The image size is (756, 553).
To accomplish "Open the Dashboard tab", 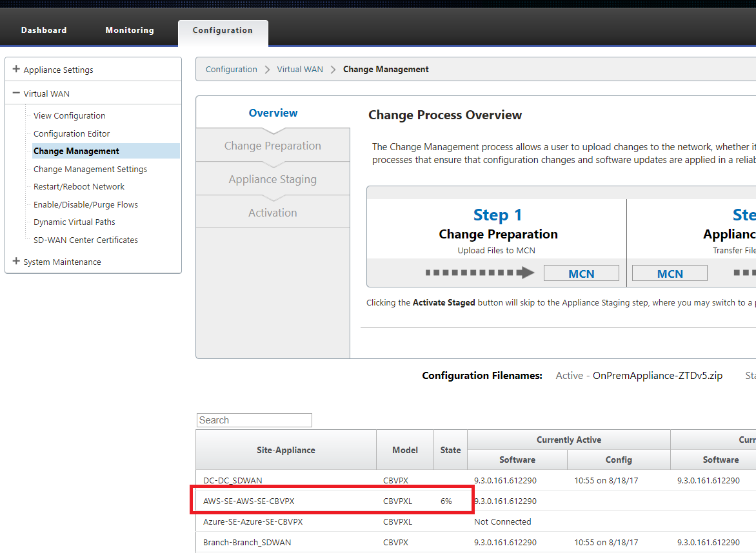I will pos(44,30).
